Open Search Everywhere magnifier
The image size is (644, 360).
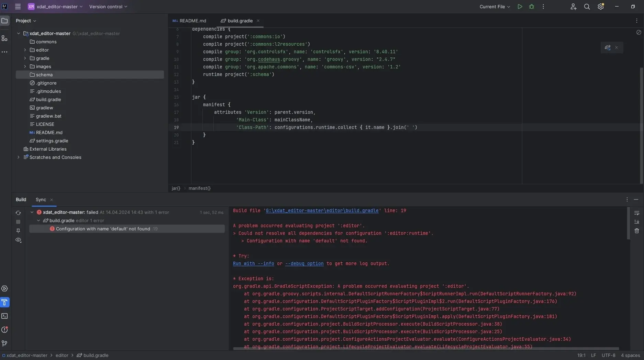pyautogui.click(x=587, y=7)
